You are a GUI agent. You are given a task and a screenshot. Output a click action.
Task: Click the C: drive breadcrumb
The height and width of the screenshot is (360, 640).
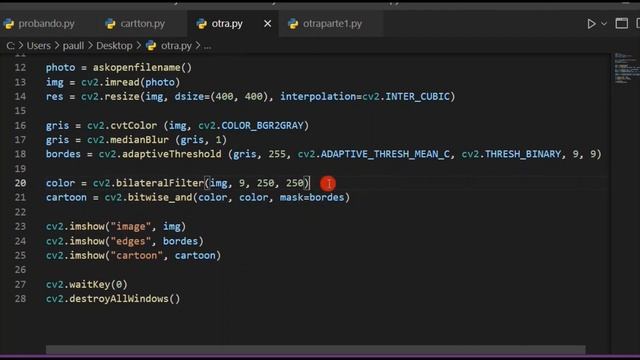pyautogui.click(x=10, y=45)
